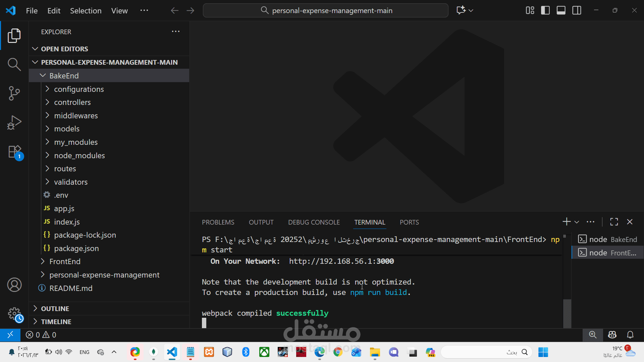Click the remote window status bar icon
The height and width of the screenshot is (362, 644).
click(10, 335)
